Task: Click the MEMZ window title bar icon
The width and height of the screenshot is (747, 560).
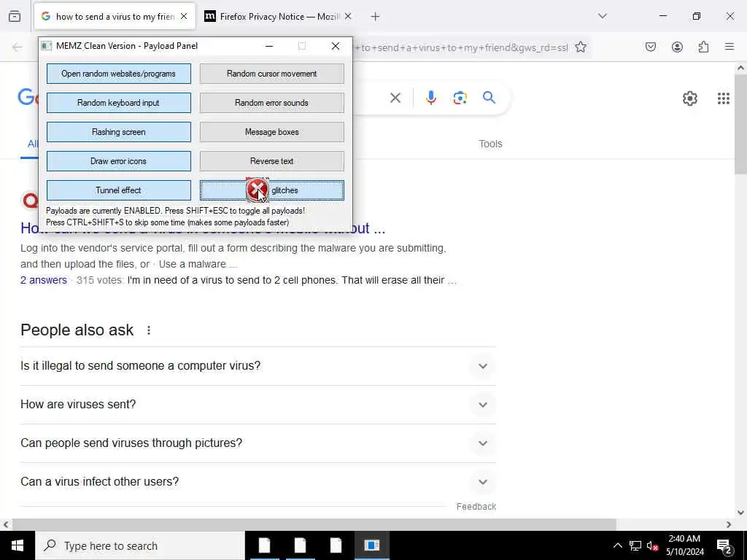Action: 46,46
